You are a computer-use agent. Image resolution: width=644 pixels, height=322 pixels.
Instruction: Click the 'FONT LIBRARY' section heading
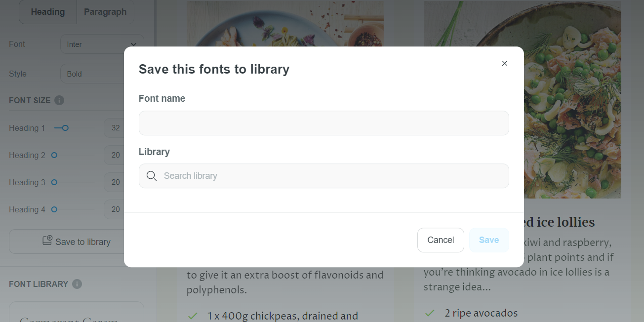click(39, 284)
